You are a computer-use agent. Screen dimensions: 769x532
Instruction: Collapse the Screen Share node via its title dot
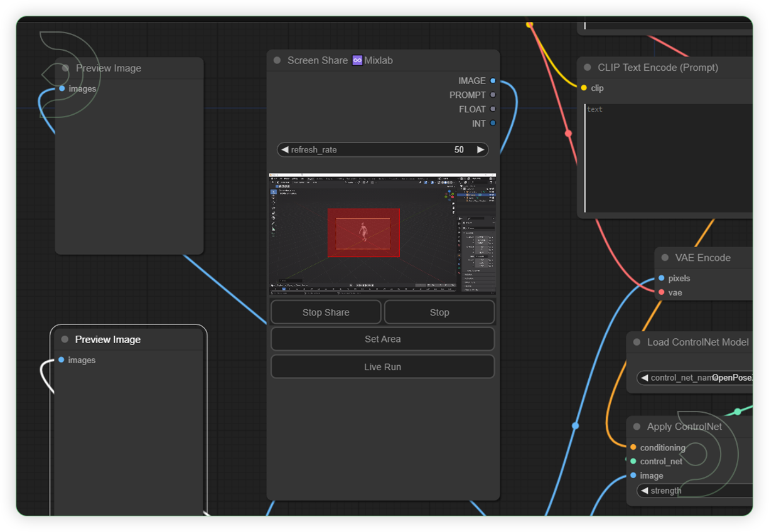point(277,60)
